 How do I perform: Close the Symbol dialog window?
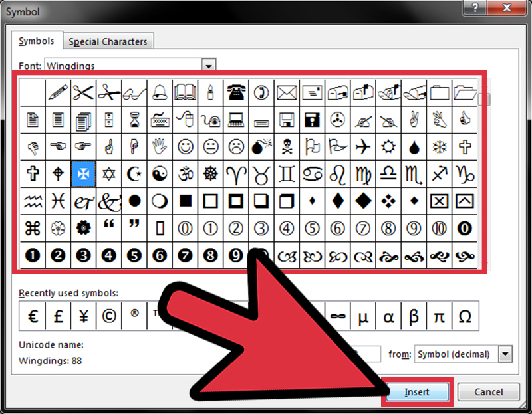tap(507, 7)
